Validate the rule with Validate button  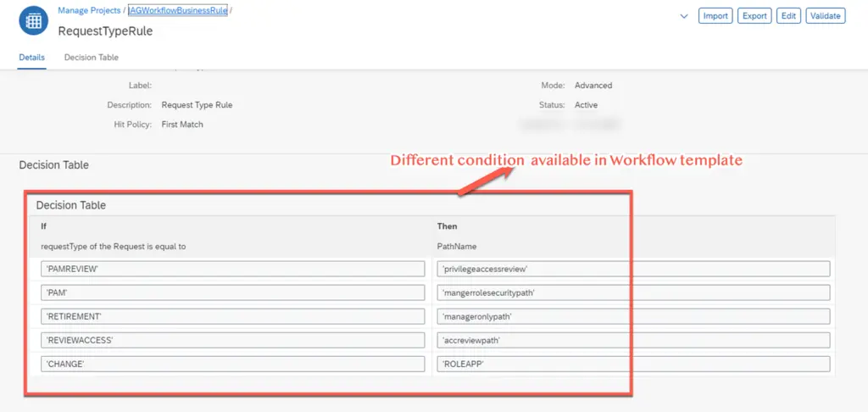[x=825, y=16]
